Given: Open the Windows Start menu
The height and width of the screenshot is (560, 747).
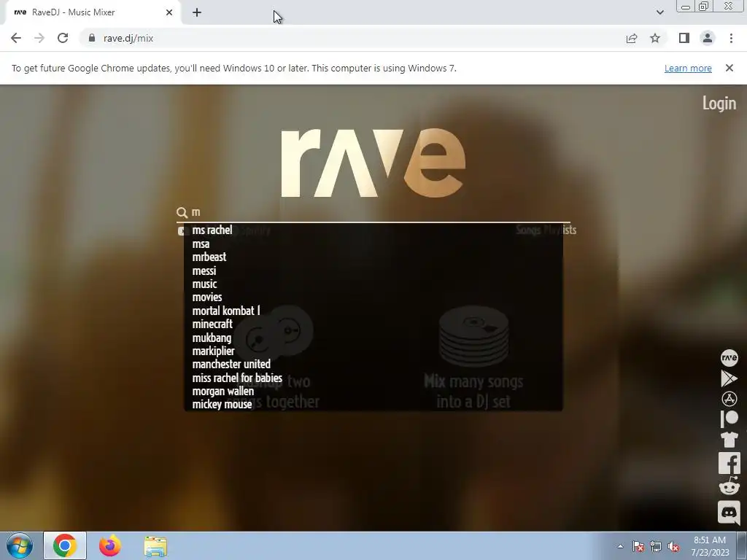Looking at the screenshot, I should point(19,545).
